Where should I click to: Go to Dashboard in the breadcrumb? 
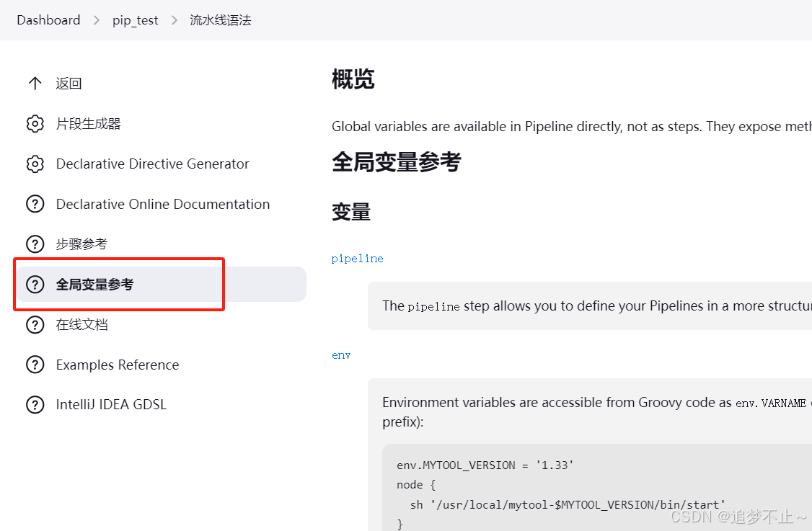click(49, 20)
